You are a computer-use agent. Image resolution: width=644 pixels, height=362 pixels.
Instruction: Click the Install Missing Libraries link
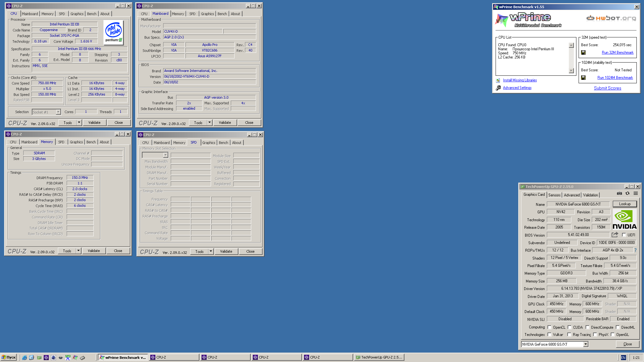(520, 80)
